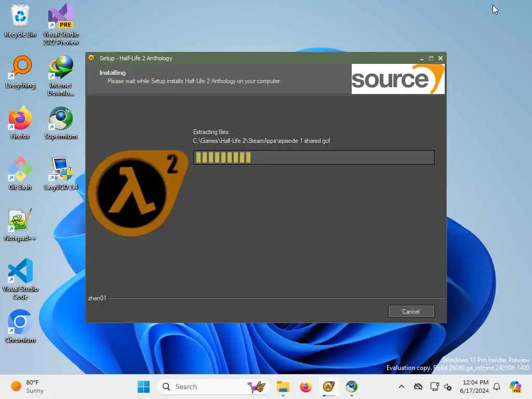Open the weather widget showing 80°F
Viewport: 532px width, 399px height.
tap(27, 387)
